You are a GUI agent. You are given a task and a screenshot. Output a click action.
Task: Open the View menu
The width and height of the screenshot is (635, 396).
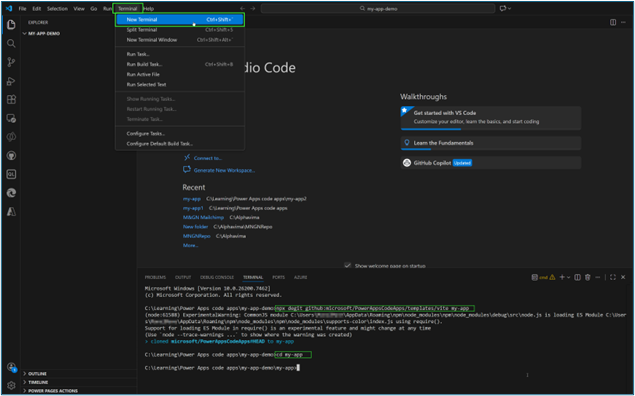point(79,9)
